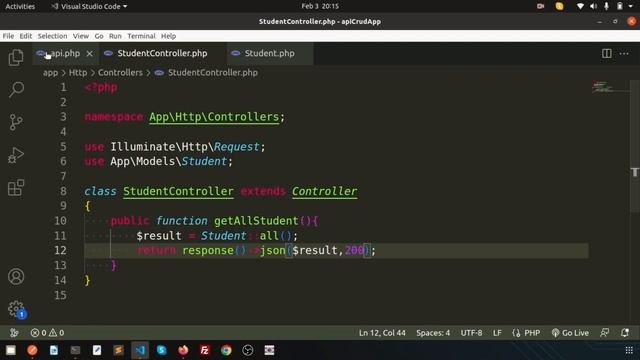The width and height of the screenshot is (640, 360).
Task: Launch FileZilla from the taskbar
Action: pyautogui.click(x=204, y=350)
